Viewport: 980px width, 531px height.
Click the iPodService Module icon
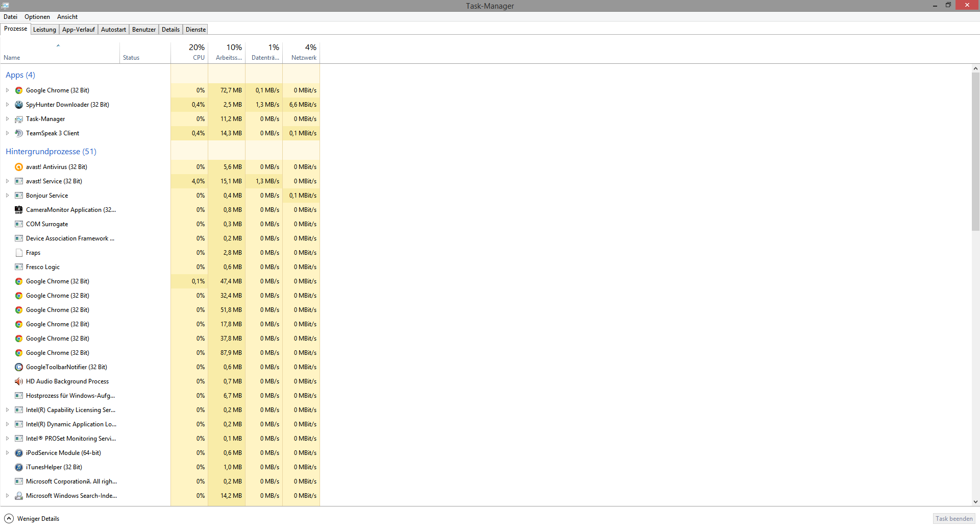(x=19, y=453)
